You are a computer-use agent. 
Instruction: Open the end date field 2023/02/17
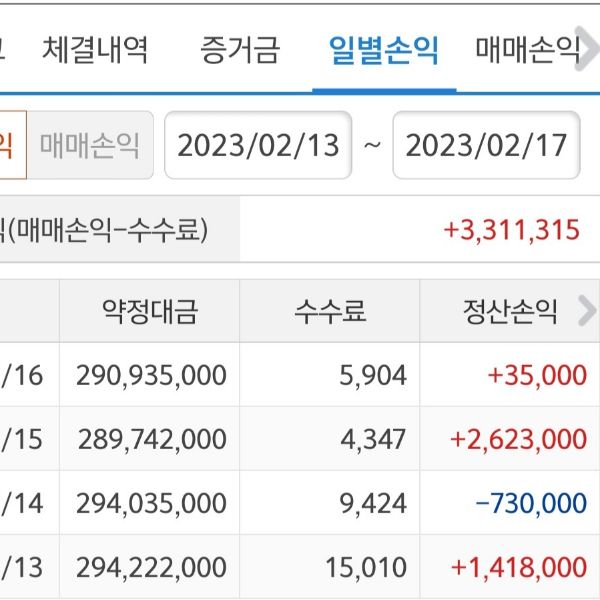(x=487, y=146)
